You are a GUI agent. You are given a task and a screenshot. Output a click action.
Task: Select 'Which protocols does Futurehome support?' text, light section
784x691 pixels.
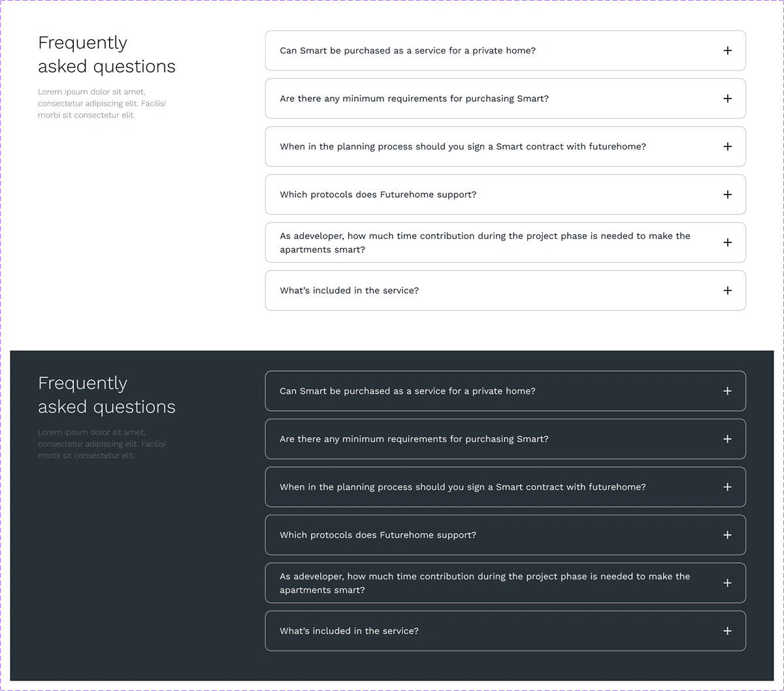tap(378, 195)
